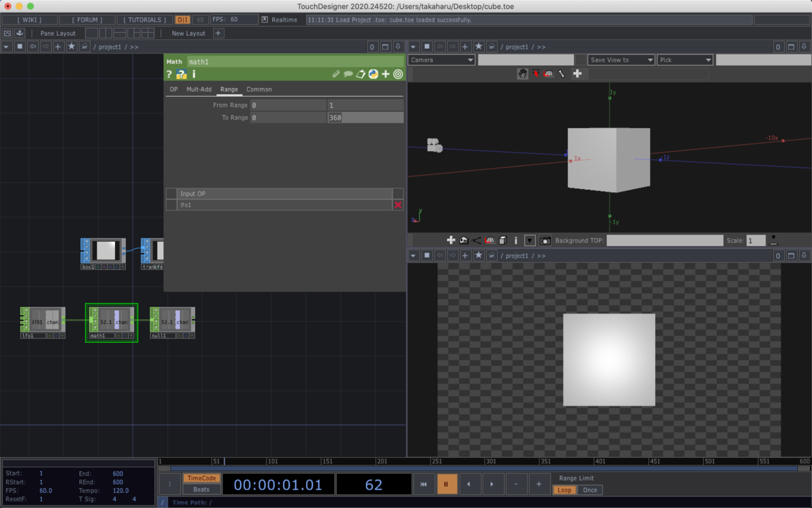Click the copy parameters page icon
812x508 pixels.
pyautogui.click(x=361, y=75)
